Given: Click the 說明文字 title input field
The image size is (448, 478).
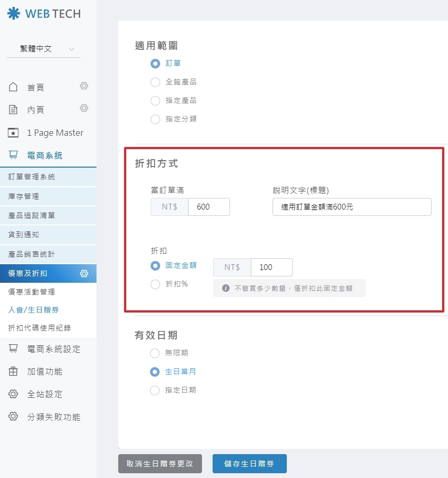Looking at the screenshot, I should [x=351, y=207].
